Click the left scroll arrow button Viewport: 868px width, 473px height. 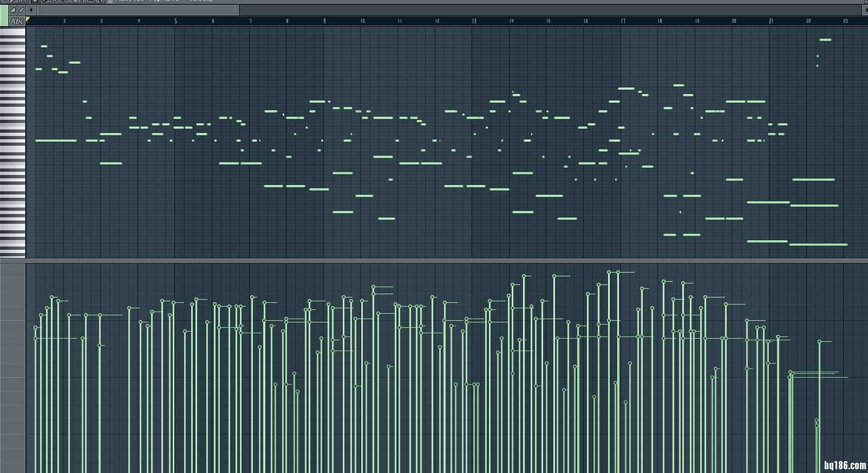[x=31, y=10]
